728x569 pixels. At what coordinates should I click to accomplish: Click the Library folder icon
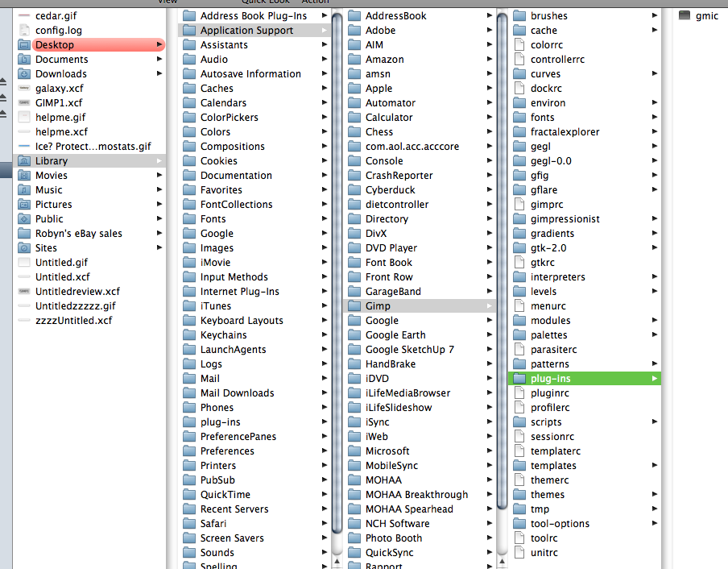(x=24, y=161)
